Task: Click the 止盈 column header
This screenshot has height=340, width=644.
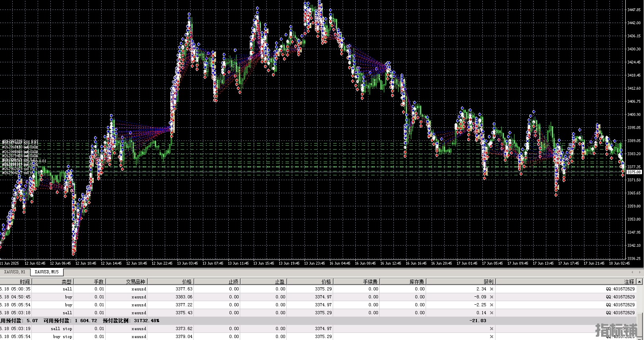Action: point(264,282)
